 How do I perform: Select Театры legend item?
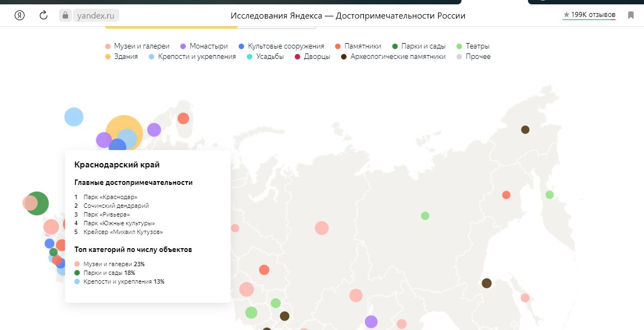(472, 46)
